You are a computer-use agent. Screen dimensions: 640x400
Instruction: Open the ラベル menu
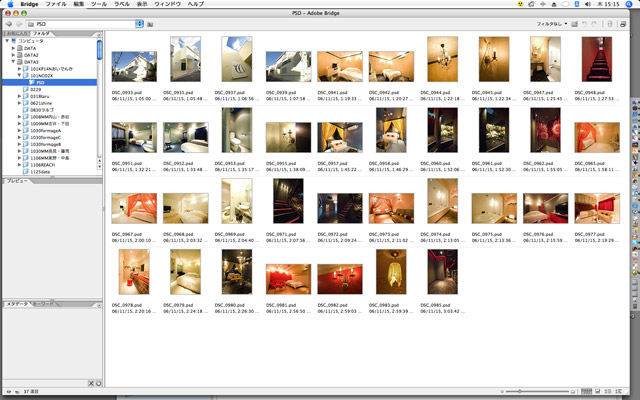click(121, 4)
